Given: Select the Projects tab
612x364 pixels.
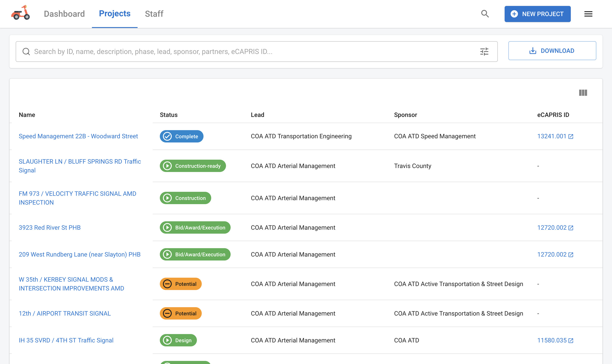Looking at the screenshot, I should 115,14.
